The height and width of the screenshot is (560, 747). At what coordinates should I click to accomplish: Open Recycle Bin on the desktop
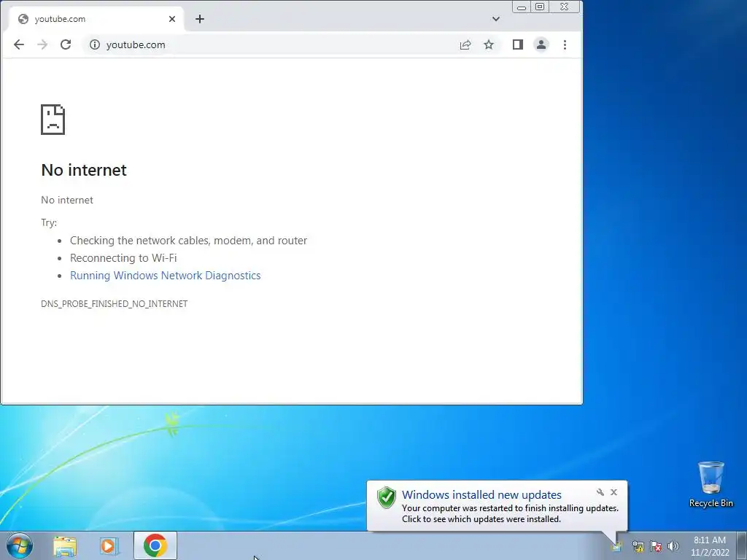coord(711,484)
